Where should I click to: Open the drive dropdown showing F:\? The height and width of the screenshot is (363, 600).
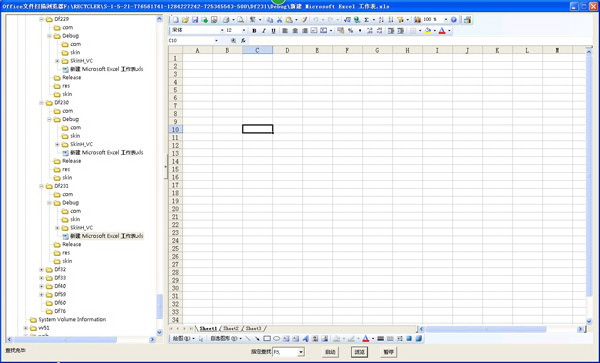tap(301, 352)
